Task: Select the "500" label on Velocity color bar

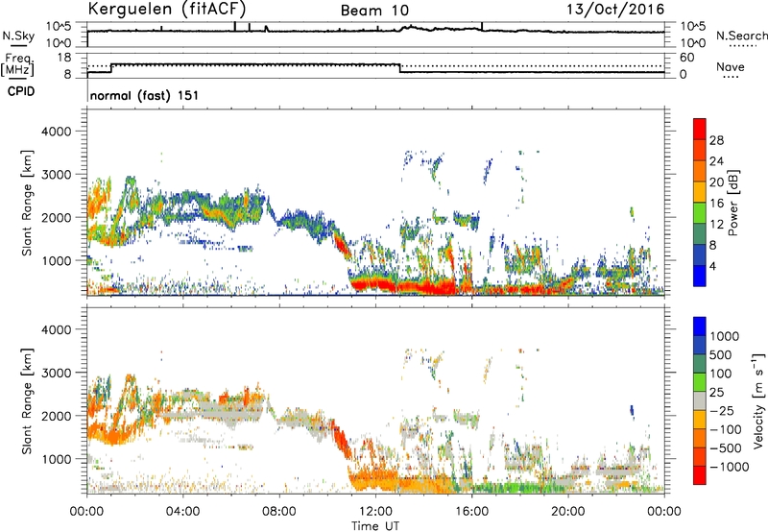Action: [x=723, y=354]
